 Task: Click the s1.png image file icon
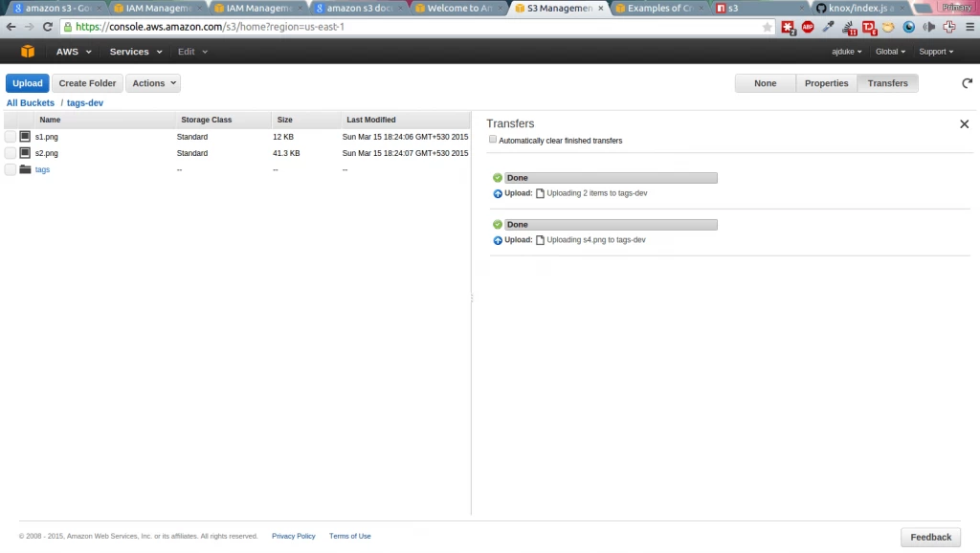click(25, 136)
